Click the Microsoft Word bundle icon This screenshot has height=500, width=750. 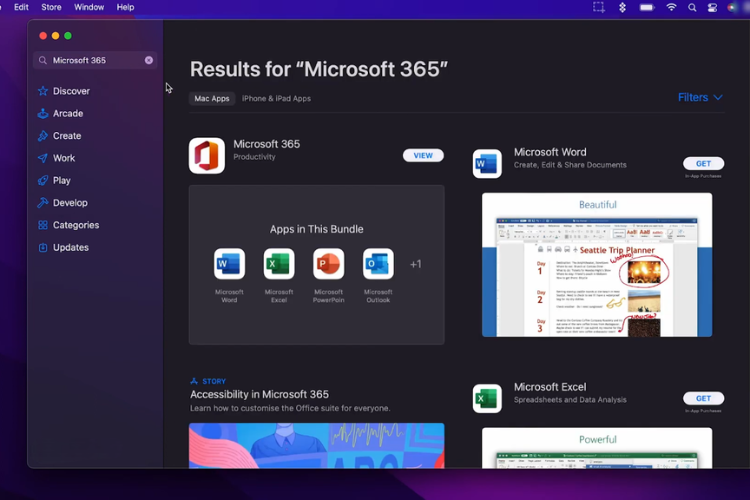pos(229,264)
